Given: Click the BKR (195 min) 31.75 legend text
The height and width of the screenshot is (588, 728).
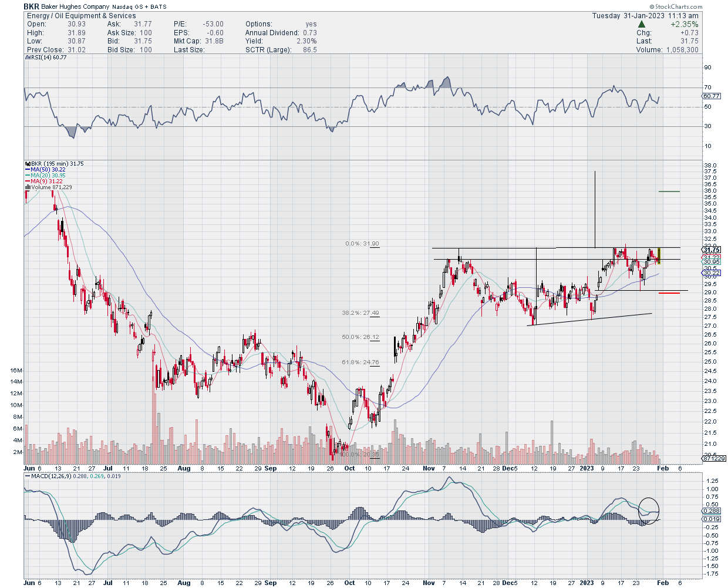Looking at the screenshot, I should click(x=56, y=164).
